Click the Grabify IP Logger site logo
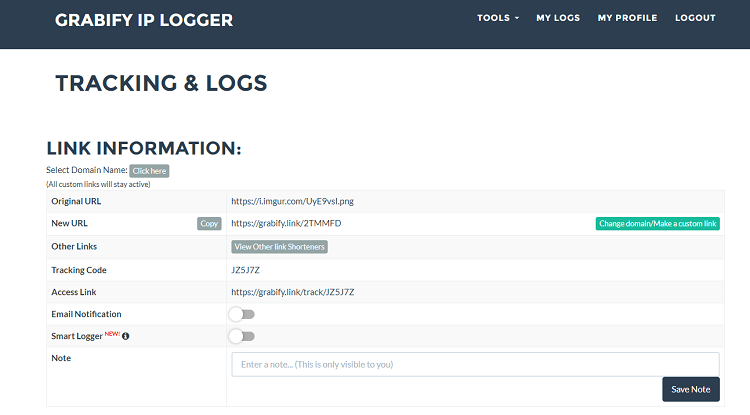Viewport: 750px width, 415px height. 144,20
